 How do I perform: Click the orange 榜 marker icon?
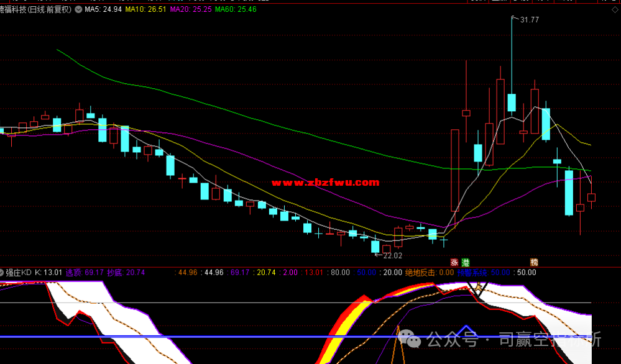534,262
